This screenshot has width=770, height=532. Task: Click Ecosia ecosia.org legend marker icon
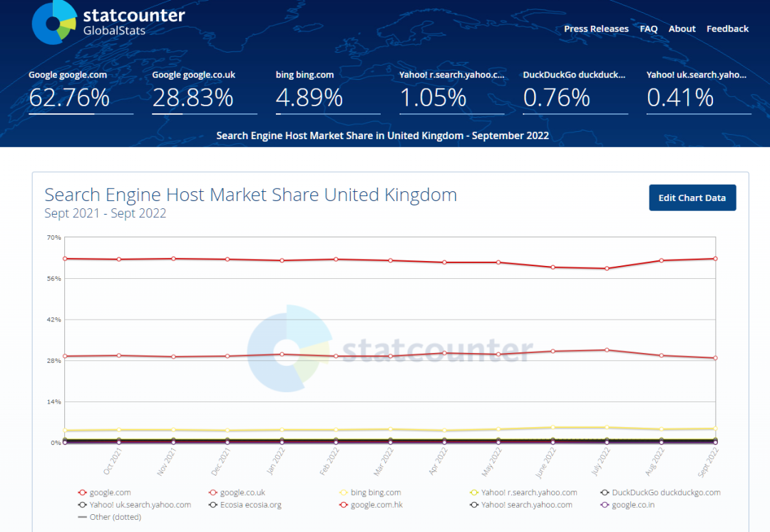click(213, 505)
